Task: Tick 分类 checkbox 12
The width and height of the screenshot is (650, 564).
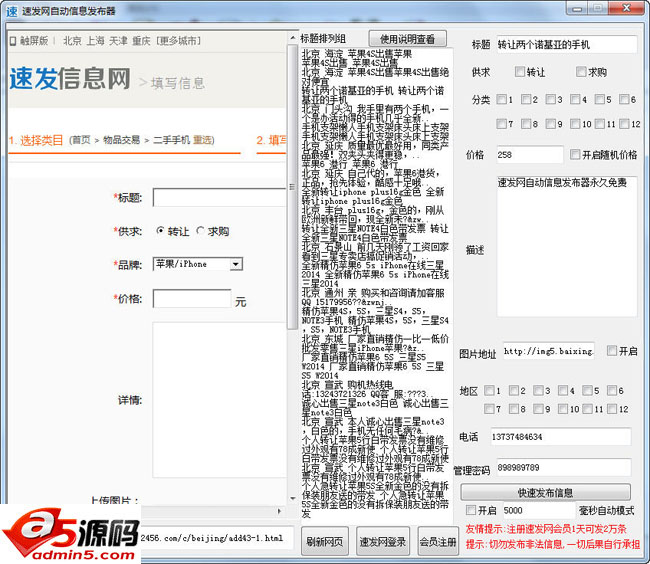Action: 624,123
